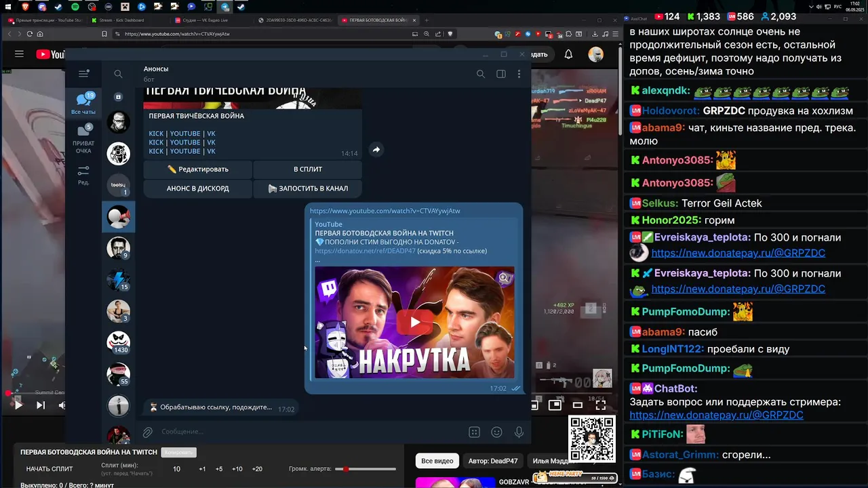Play the НАКРУТКА YouTube preview

tap(414, 323)
